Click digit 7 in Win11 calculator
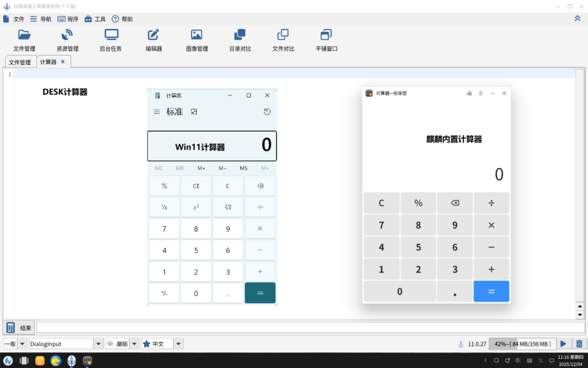The image size is (588, 368). (164, 228)
